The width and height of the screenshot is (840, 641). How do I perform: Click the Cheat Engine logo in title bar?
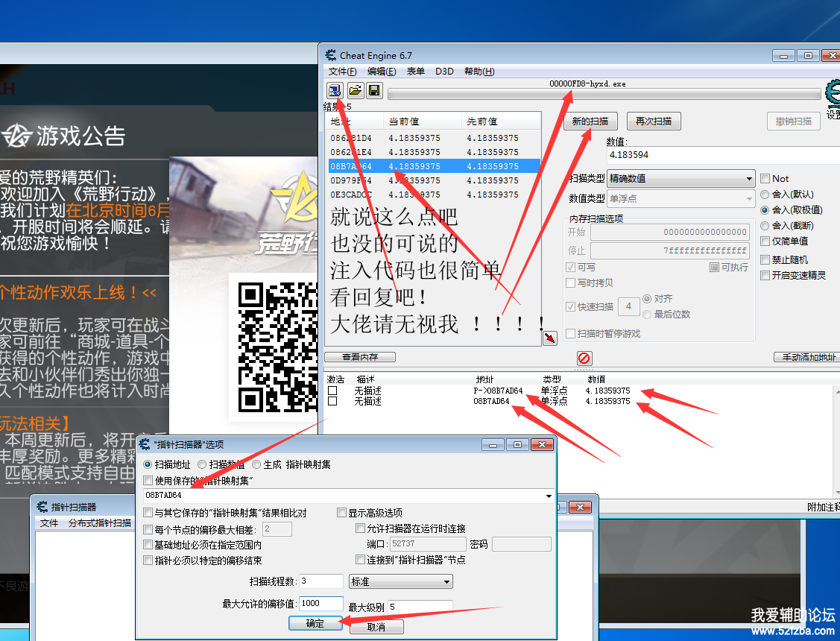point(331,55)
